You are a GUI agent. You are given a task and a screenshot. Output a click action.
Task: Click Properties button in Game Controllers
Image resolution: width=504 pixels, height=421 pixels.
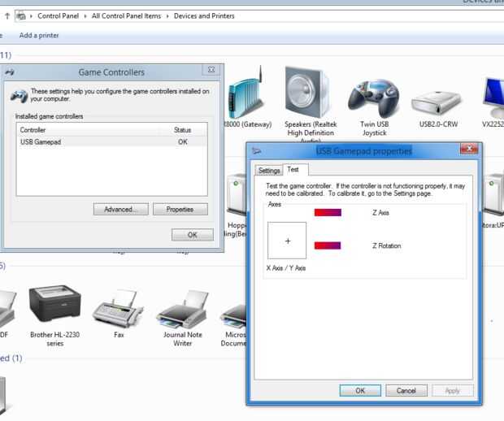[180, 209]
